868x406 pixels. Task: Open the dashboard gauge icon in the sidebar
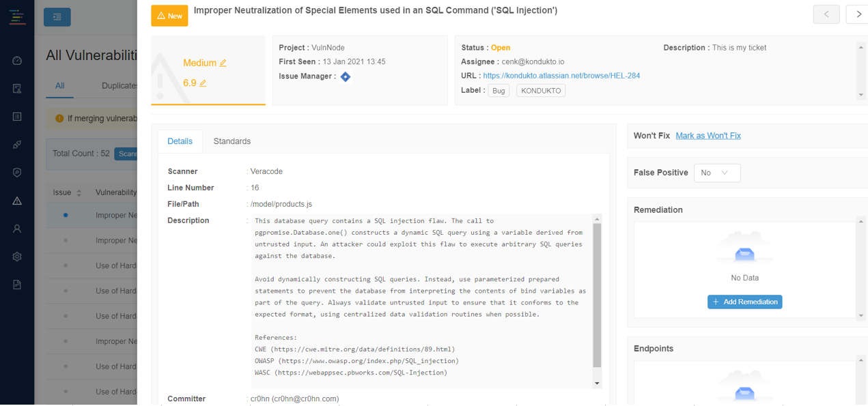17,61
